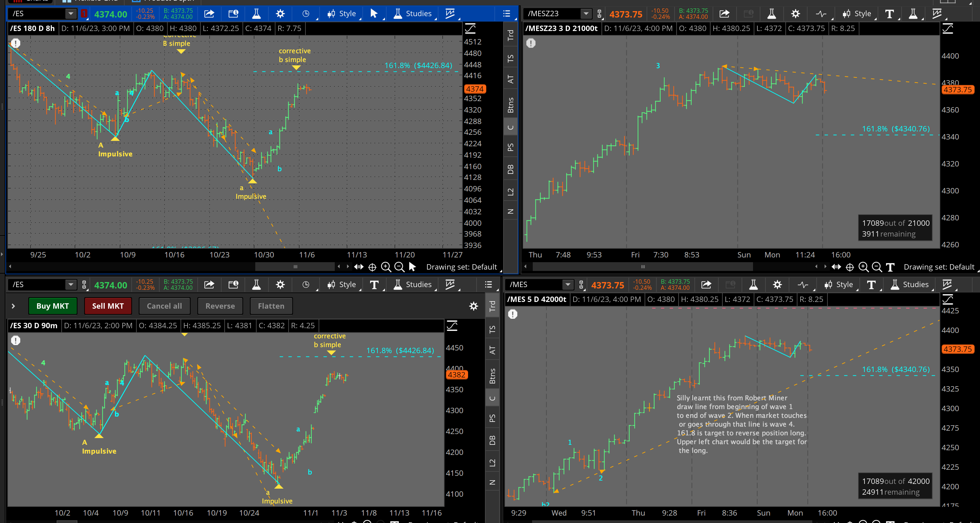Open symbol link icon beside /MESZ23
This screenshot has height=523, width=980.
[x=599, y=14]
